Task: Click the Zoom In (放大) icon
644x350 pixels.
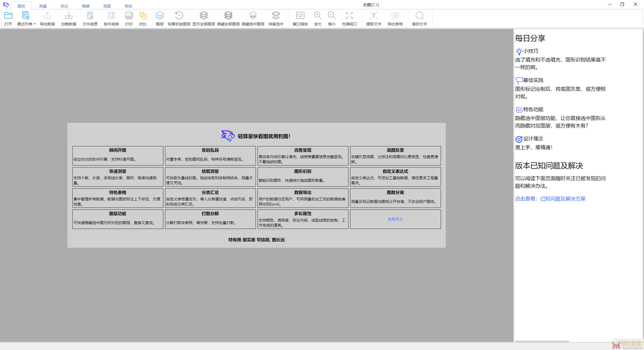Action: (318, 16)
